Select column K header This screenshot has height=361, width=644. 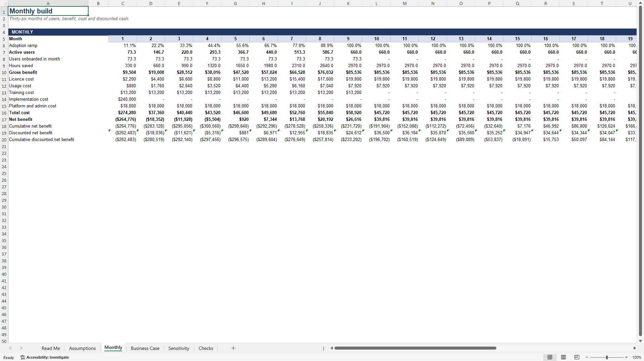(348, 3)
